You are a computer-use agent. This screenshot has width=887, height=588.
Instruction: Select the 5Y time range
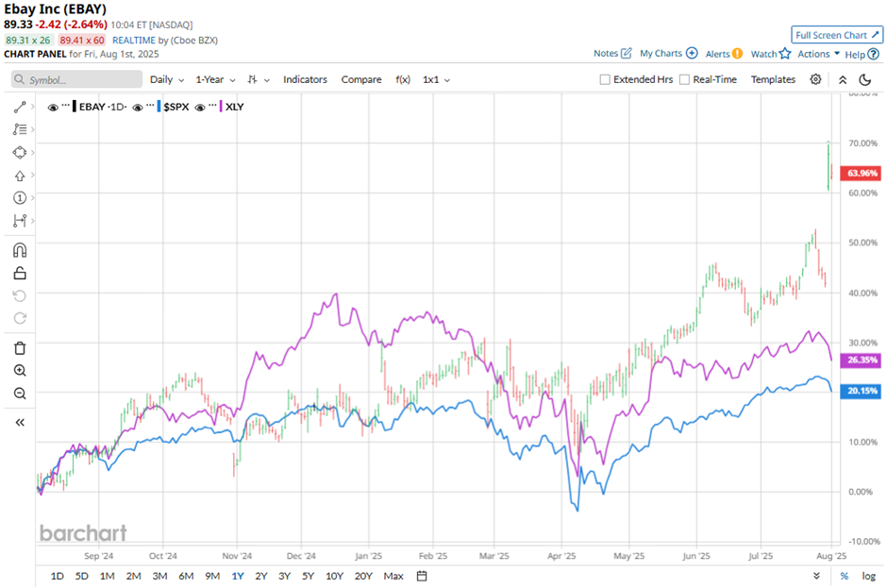point(308,576)
